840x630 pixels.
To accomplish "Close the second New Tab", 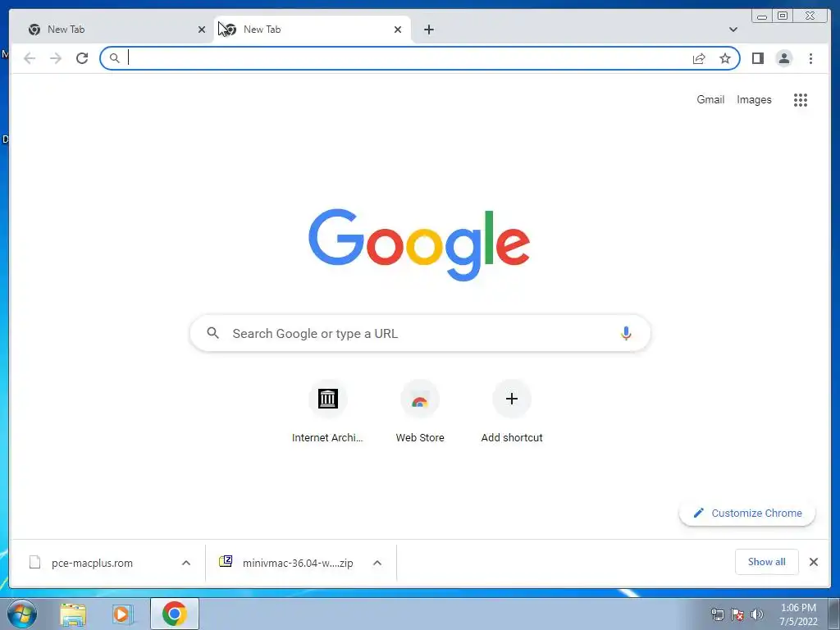I will 398,30.
